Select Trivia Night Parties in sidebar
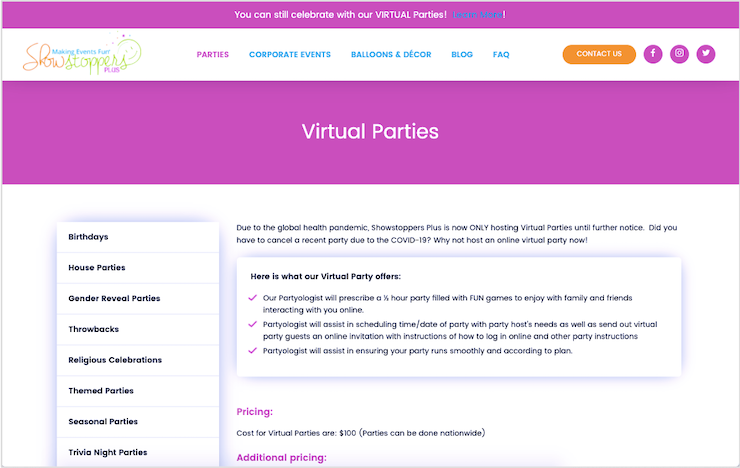Screen dimensions: 740x468 (138, 452)
